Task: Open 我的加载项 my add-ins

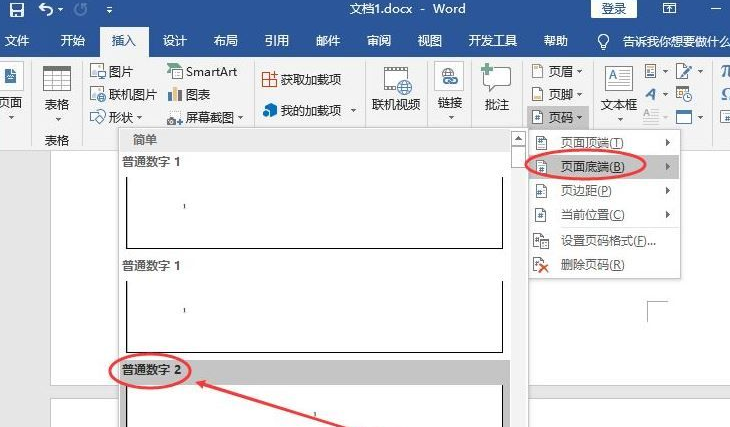Action: tap(302, 110)
